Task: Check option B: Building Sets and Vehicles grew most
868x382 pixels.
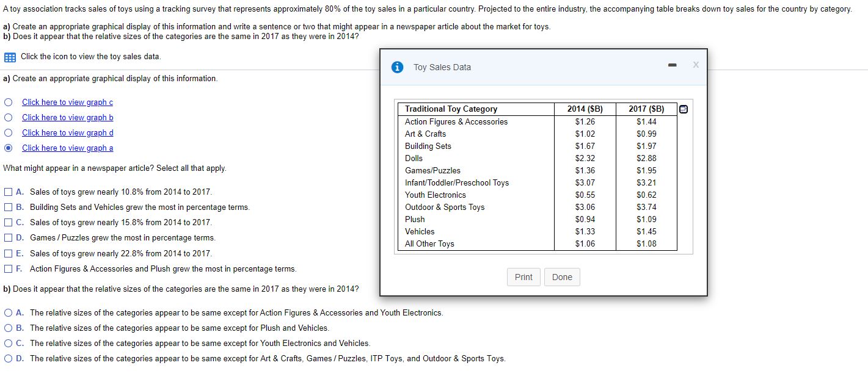Action: coord(9,207)
